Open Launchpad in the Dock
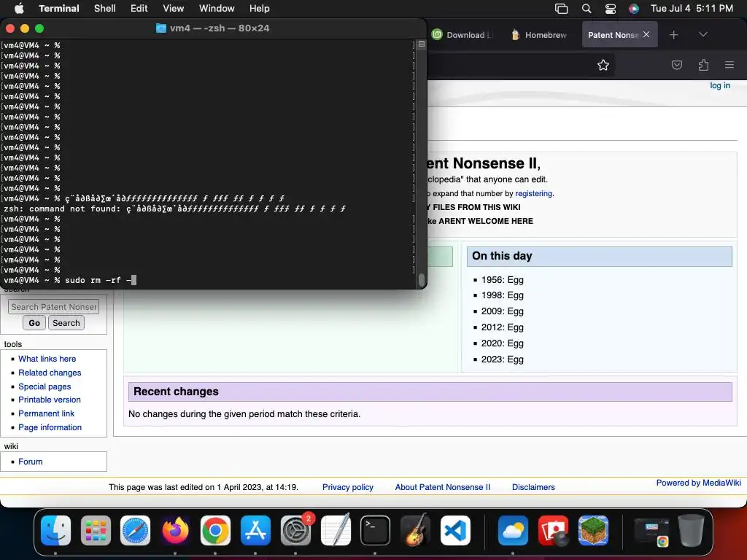747x560 pixels. pos(96,530)
